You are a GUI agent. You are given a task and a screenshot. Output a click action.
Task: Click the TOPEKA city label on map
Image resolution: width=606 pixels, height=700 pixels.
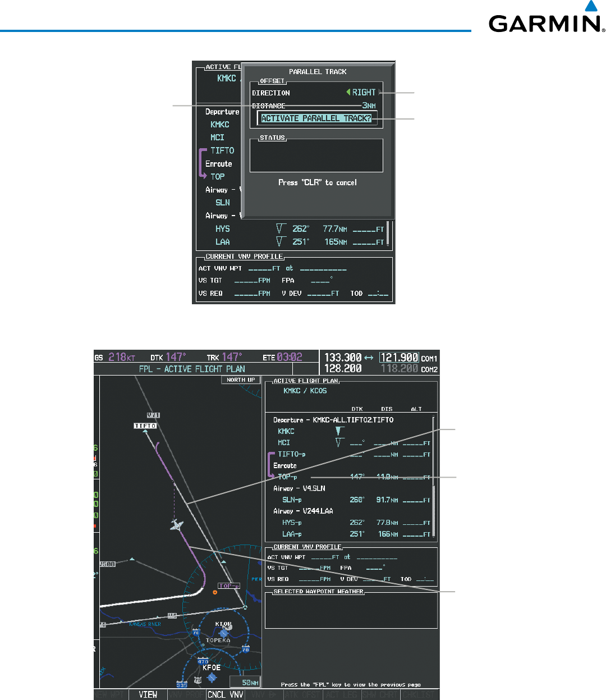point(218,640)
